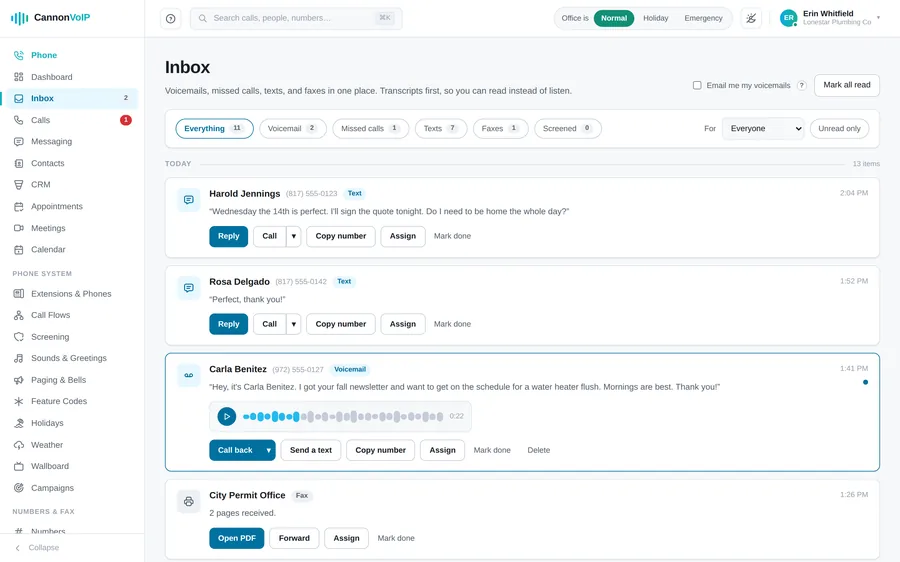900x562 pixels.
Task: Set office status to Emergency
Action: [703, 18]
